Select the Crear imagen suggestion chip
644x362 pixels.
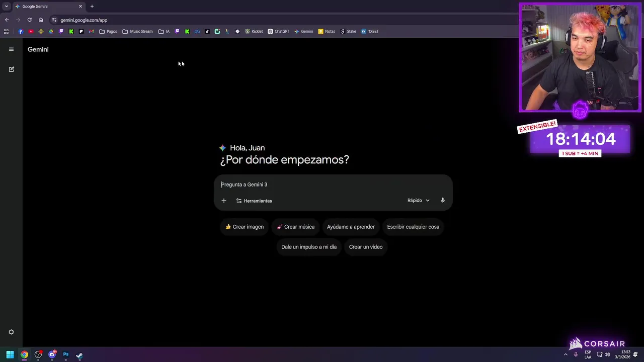coord(245,227)
